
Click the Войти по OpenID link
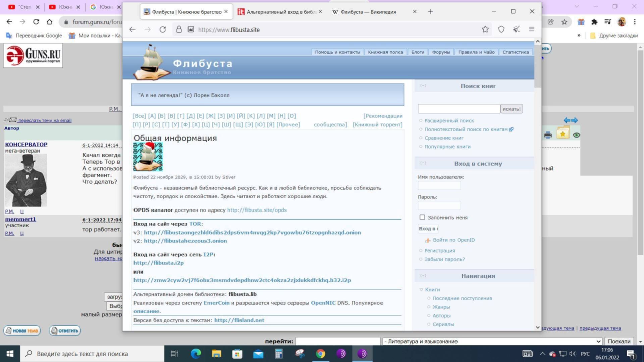click(x=453, y=240)
